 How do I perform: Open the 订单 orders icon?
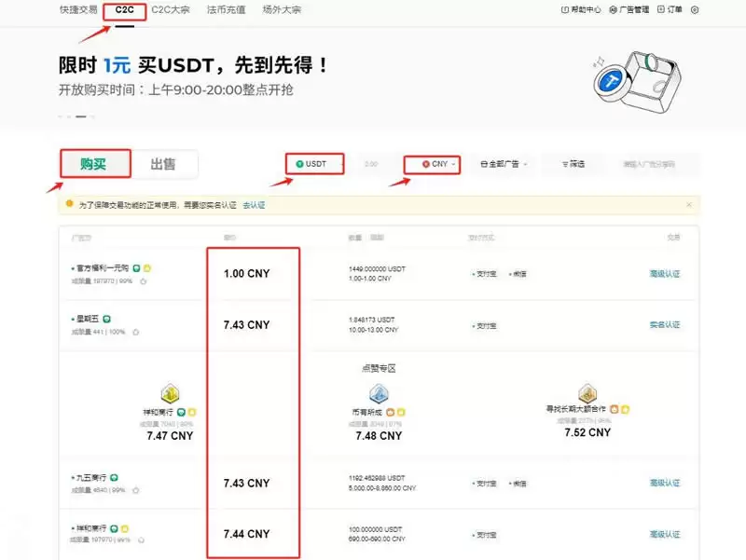[x=661, y=9]
